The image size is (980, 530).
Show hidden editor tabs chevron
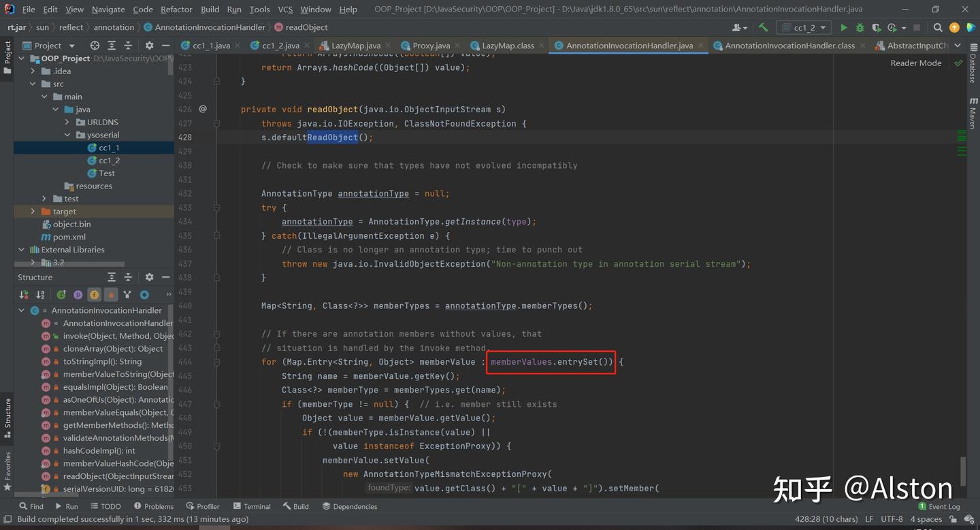(958, 46)
